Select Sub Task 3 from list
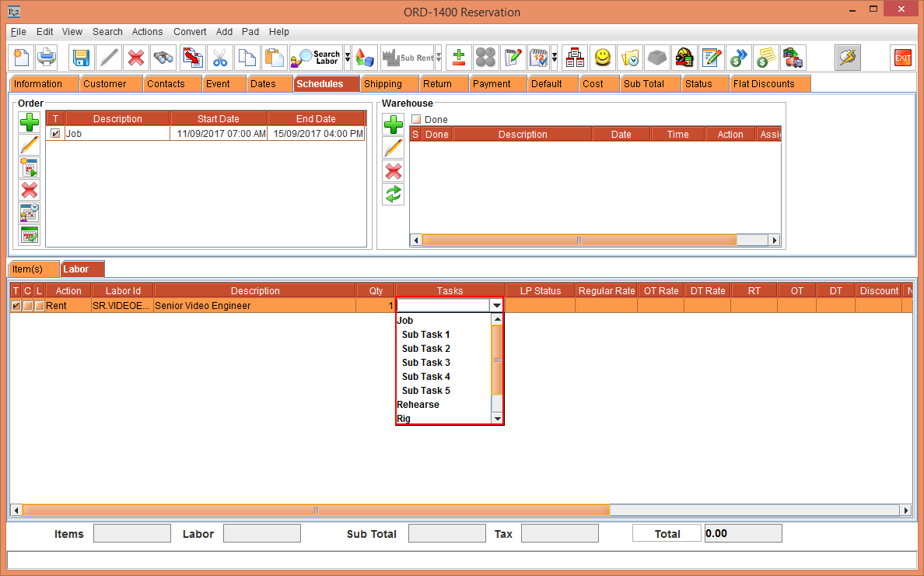Viewport: 924px width, 576px height. (426, 363)
